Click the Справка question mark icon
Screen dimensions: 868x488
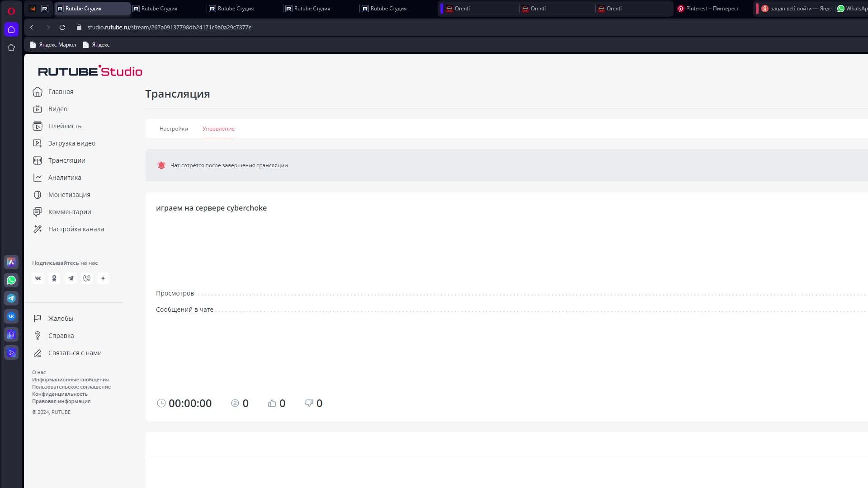(38, 336)
